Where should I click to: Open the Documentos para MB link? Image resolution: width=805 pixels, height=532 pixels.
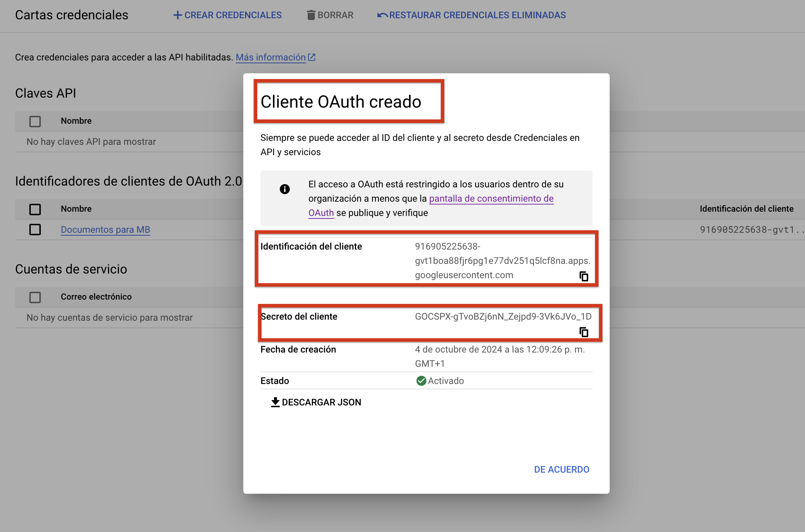(x=105, y=230)
